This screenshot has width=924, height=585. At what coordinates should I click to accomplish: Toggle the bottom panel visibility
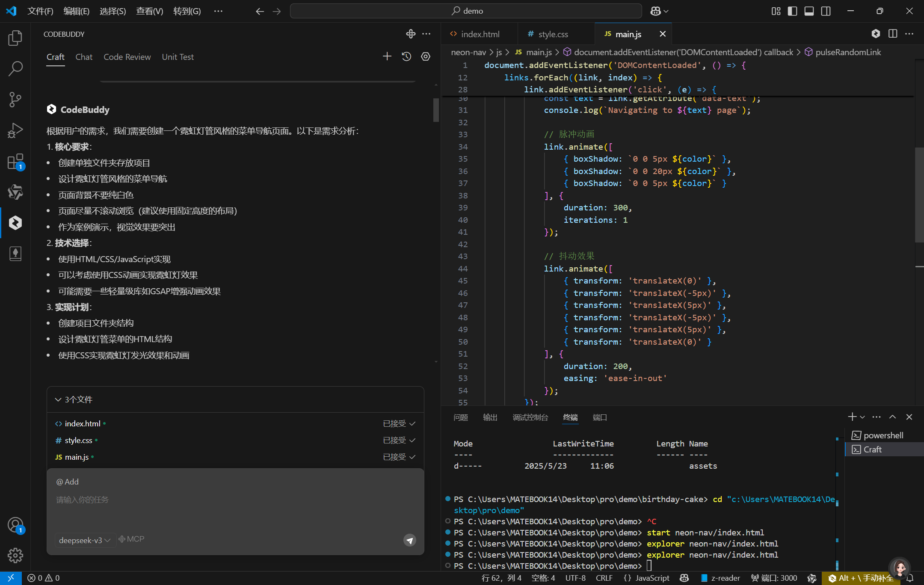click(809, 11)
